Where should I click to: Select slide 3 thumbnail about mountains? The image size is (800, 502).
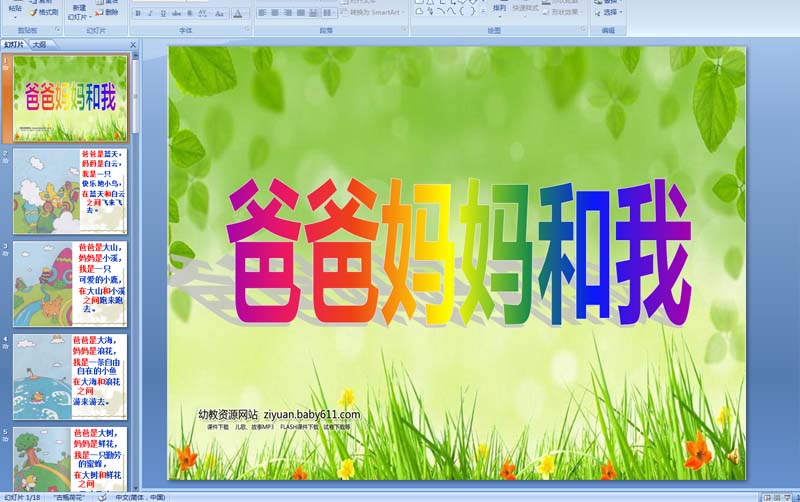point(70,284)
